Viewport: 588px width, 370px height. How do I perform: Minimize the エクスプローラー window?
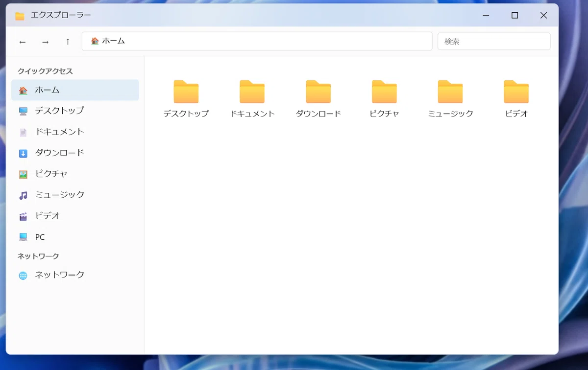[x=486, y=16]
